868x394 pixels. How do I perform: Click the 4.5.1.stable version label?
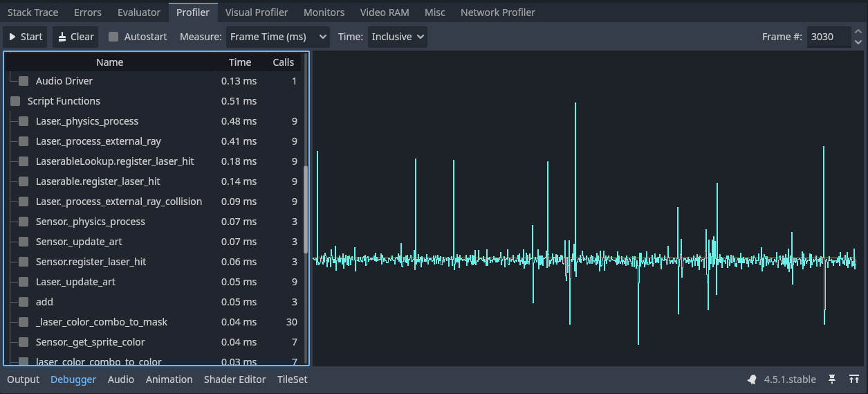pos(790,379)
